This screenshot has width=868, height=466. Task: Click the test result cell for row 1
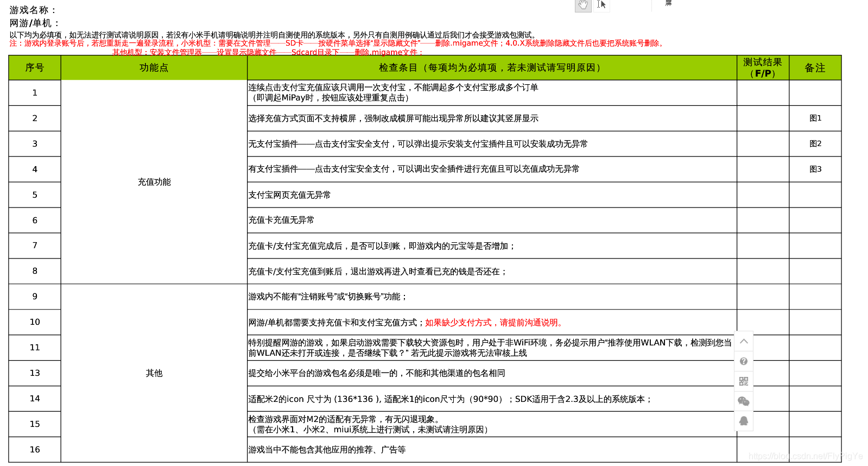[763, 93]
